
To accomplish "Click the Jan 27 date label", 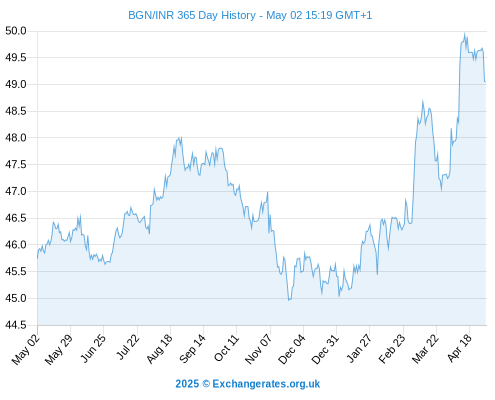I will point(359,348).
